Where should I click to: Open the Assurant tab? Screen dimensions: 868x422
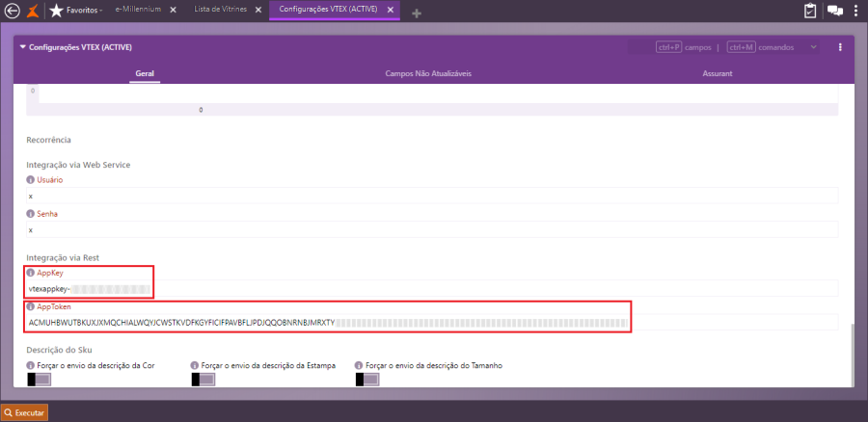(x=718, y=73)
